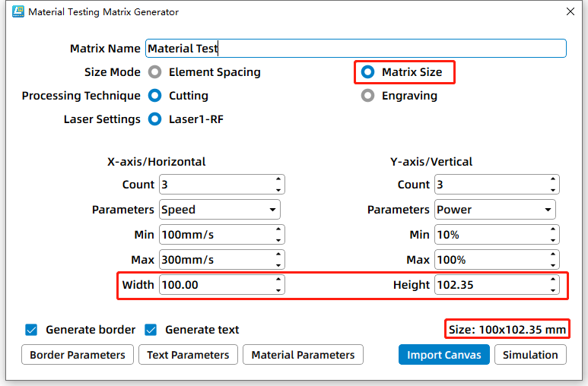Open Text Parameters settings
Image resolution: width=588 pixels, height=386 pixels.
coord(188,355)
